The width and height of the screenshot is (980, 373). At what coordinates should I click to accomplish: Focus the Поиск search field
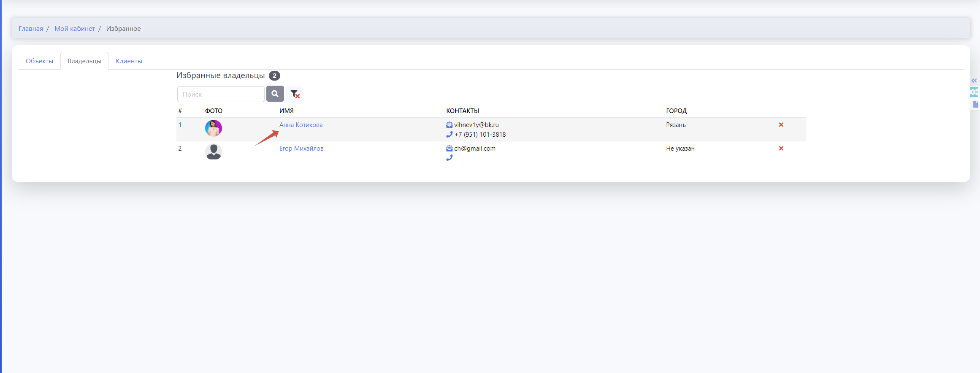coord(221,94)
